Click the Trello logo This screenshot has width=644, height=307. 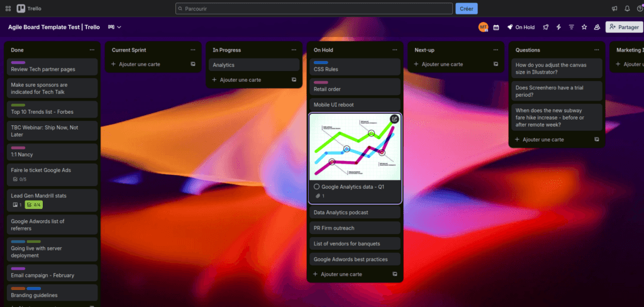pos(29,8)
